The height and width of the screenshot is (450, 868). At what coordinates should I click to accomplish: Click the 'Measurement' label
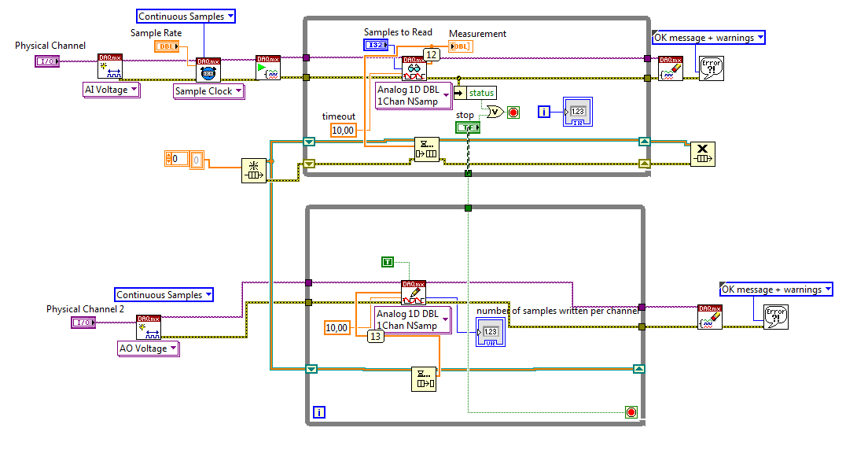point(478,34)
